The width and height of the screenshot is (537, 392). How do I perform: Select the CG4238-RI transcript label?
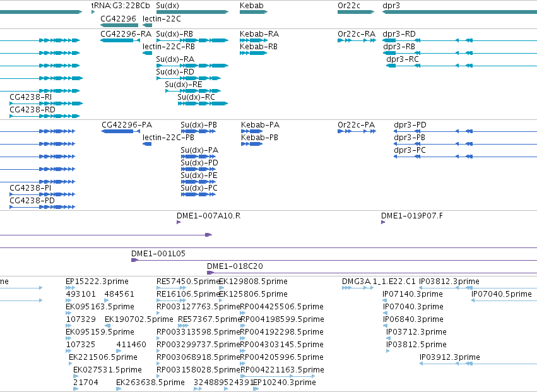(30, 97)
